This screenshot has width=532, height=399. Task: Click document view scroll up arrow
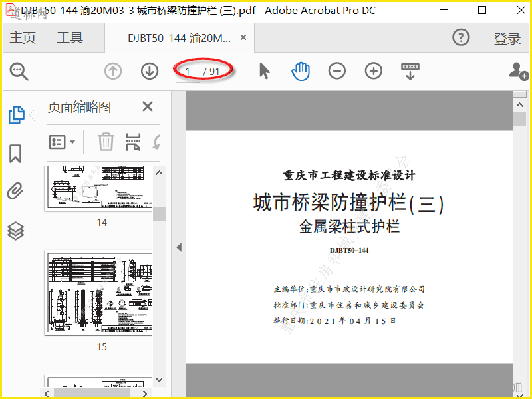tap(519, 105)
